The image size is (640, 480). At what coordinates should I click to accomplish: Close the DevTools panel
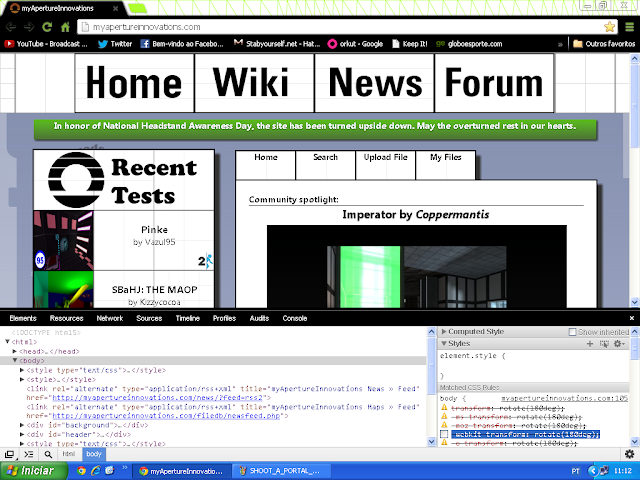pos(631,318)
